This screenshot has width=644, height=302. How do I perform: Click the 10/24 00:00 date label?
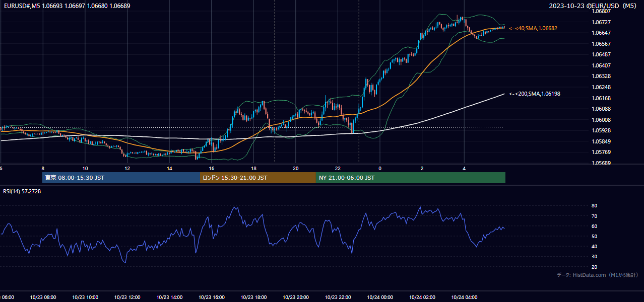click(x=380, y=297)
